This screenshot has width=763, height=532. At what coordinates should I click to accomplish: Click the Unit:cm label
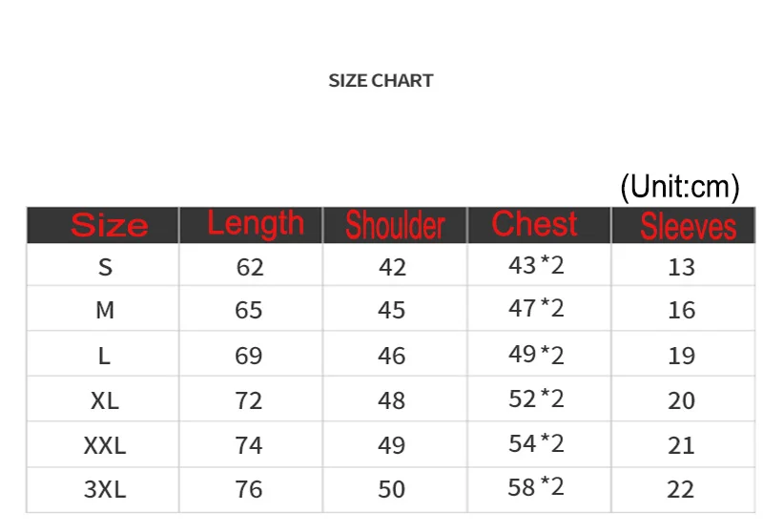[x=680, y=186]
